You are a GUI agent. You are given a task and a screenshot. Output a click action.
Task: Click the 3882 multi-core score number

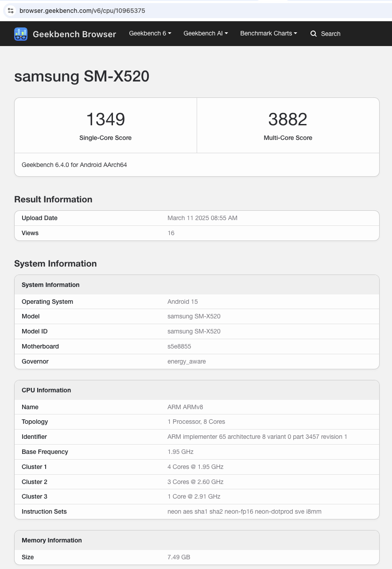[x=288, y=120]
